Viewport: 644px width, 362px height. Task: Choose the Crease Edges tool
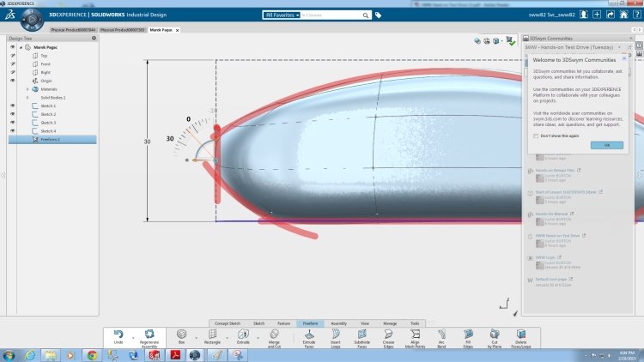[387, 336]
